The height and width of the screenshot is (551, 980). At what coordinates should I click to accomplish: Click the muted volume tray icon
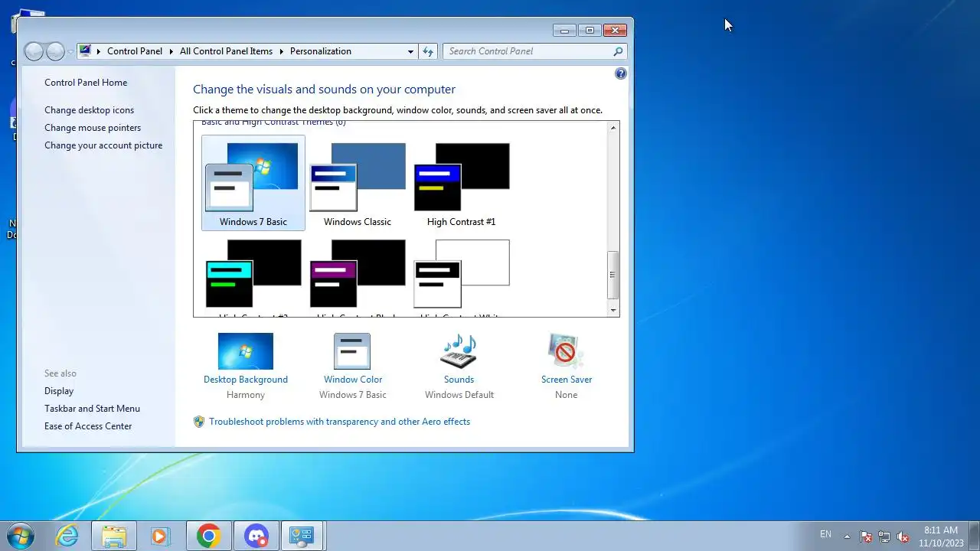click(x=903, y=536)
